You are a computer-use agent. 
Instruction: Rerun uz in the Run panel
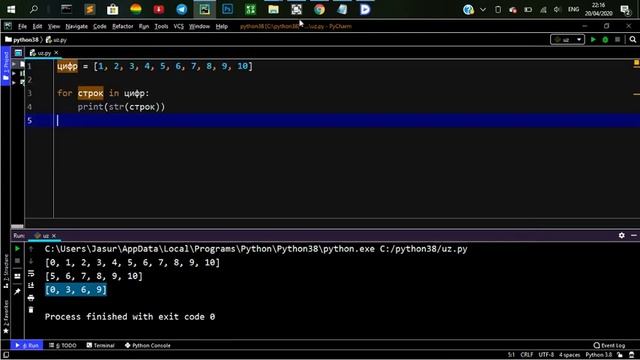click(x=17, y=248)
